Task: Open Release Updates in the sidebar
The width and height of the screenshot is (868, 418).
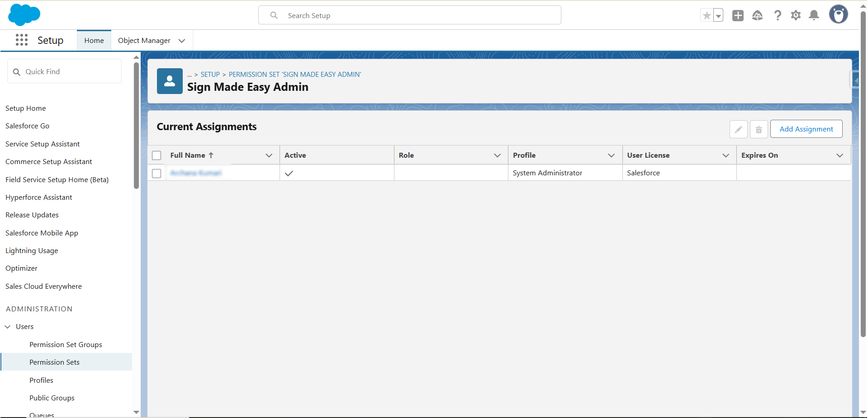Action: pyautogui.click(x=32, y=215)
